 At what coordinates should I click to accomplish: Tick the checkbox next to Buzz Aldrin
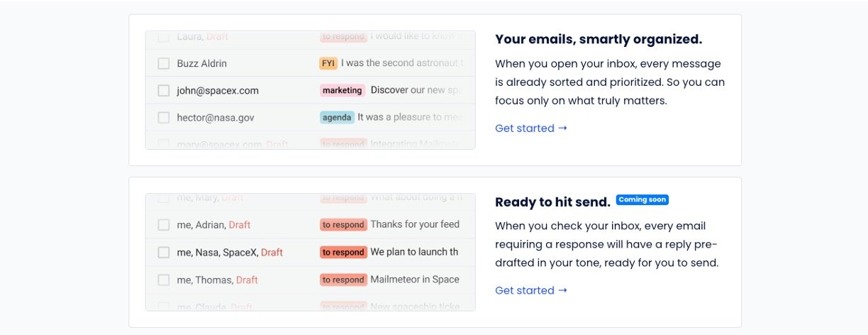(164, 64)
